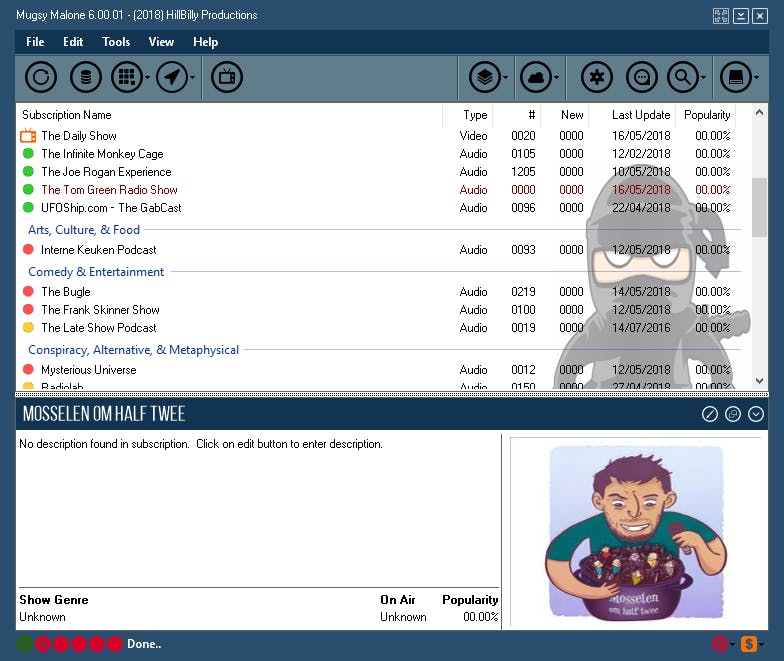
Task: Click the book toolbar icon
Action: (x=736, y=77)
